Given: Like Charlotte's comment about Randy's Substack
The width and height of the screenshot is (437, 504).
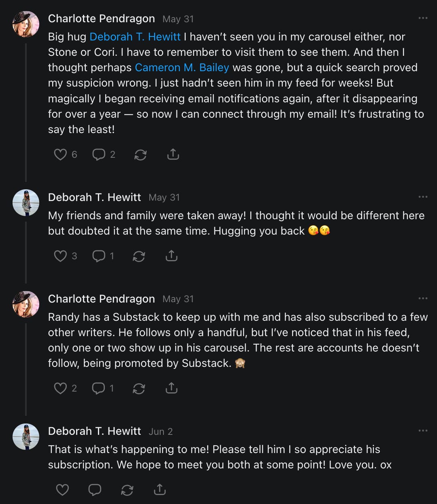Looking at the screenshot, I should pyautogui.click(x=60, y=388).
